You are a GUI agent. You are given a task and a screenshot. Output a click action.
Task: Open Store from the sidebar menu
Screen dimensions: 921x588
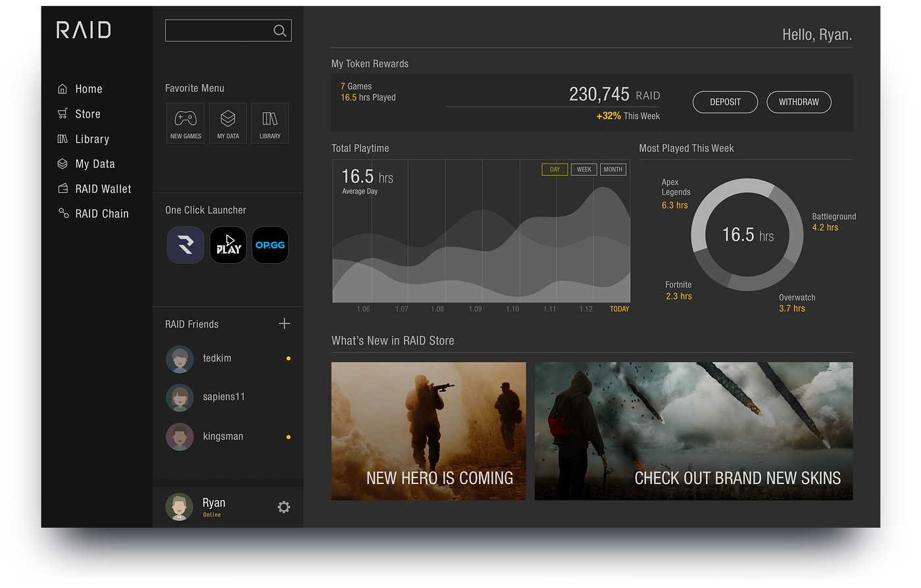[x=88, y=114]
